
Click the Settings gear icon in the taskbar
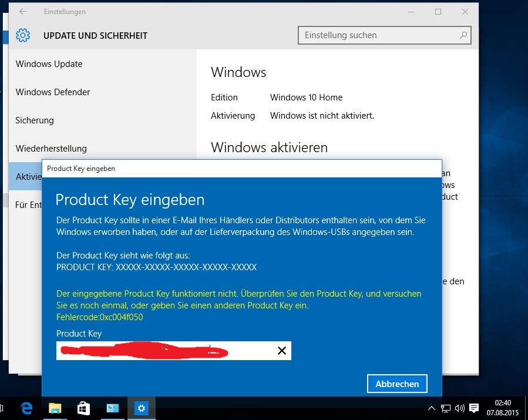[x=142, y=408]
